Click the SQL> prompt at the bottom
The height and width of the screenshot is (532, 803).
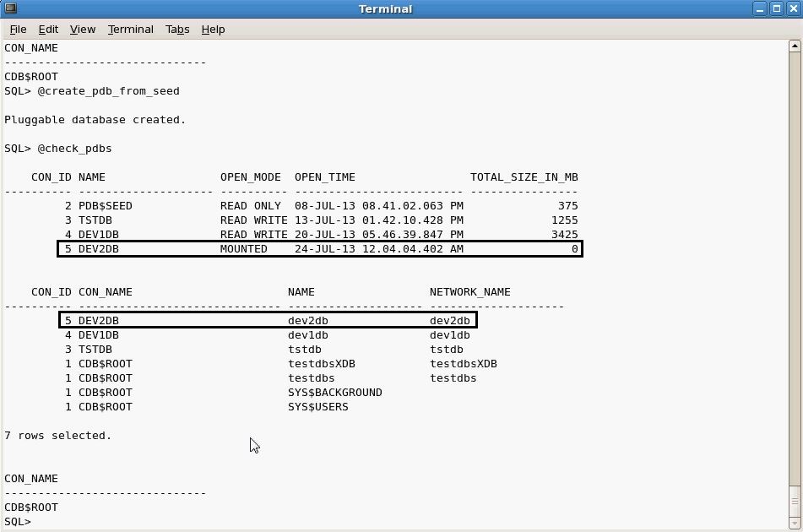(x=17, y=521)
